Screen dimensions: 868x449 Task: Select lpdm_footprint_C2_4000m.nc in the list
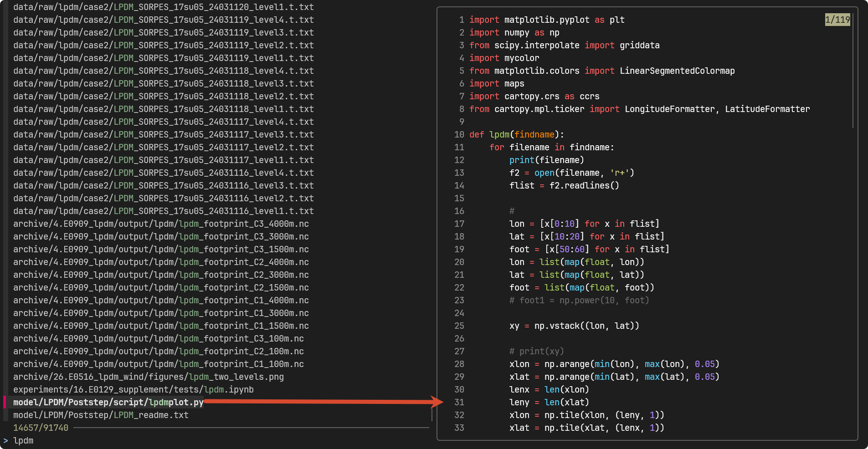coord(161,262)
